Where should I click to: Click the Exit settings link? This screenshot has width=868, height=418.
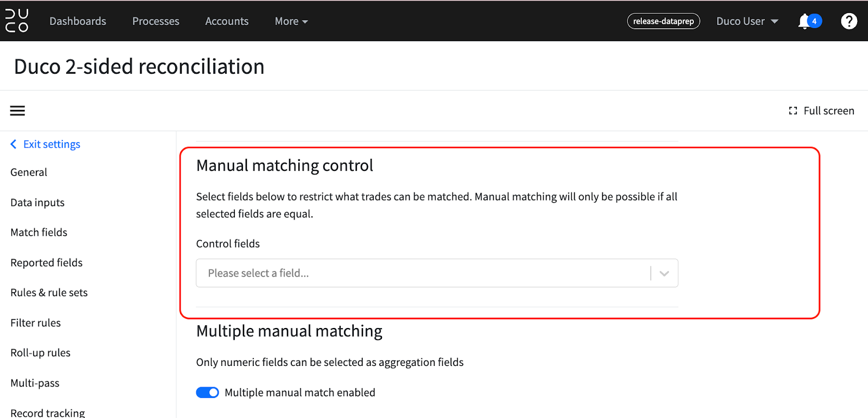click(x=52, y=144)
